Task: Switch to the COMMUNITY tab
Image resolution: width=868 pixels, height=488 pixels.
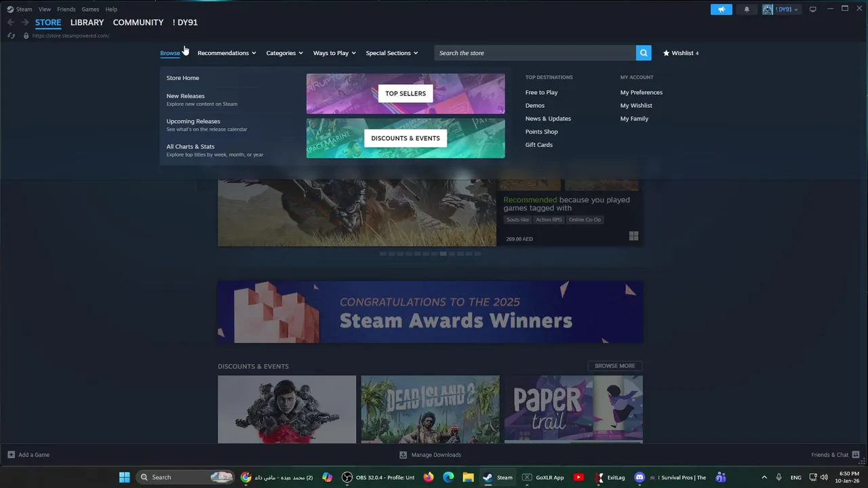Action: pyautogui.click(x=138, y=22)
